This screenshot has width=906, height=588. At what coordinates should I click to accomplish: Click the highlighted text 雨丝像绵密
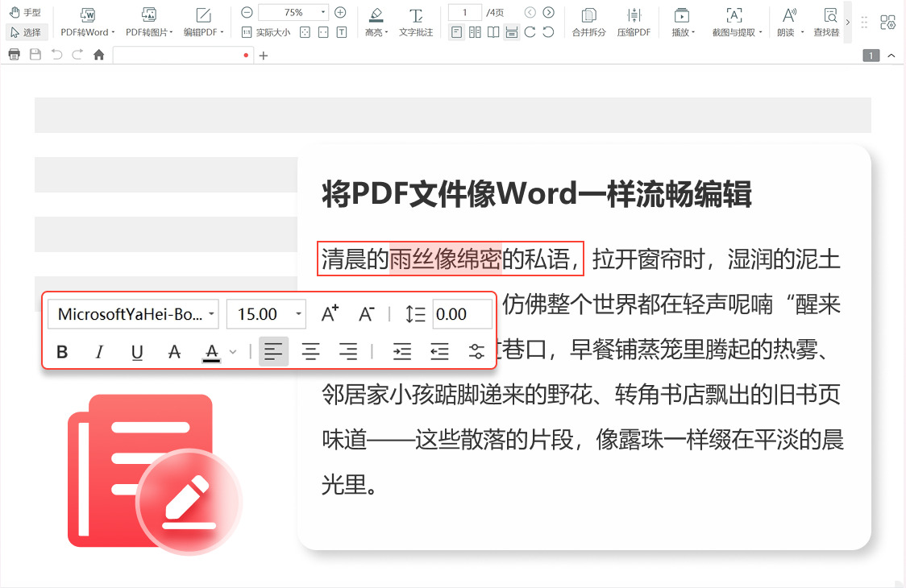(446, 259)
